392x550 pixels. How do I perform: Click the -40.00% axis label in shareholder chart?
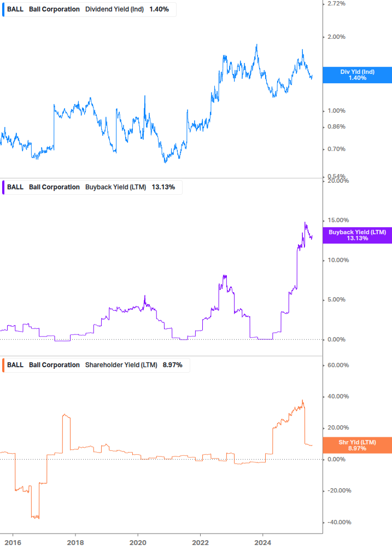(x=339, y=522)
